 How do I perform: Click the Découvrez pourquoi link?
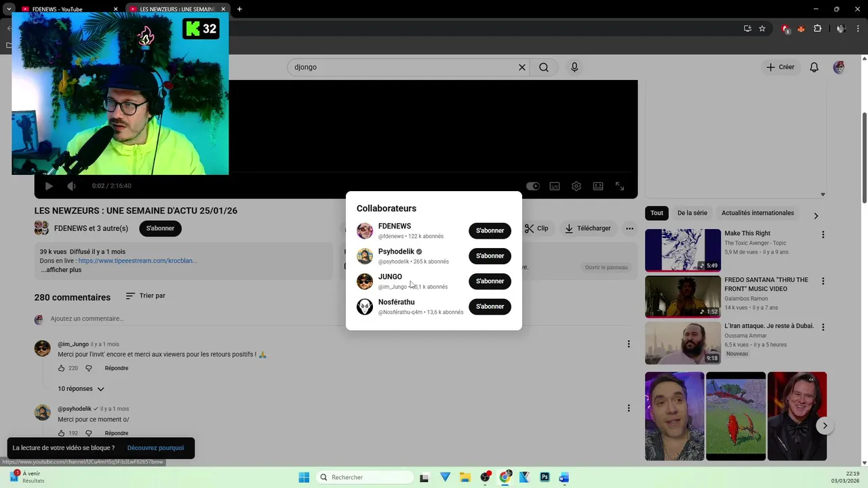pyautogui.click(x=155, y=448)
